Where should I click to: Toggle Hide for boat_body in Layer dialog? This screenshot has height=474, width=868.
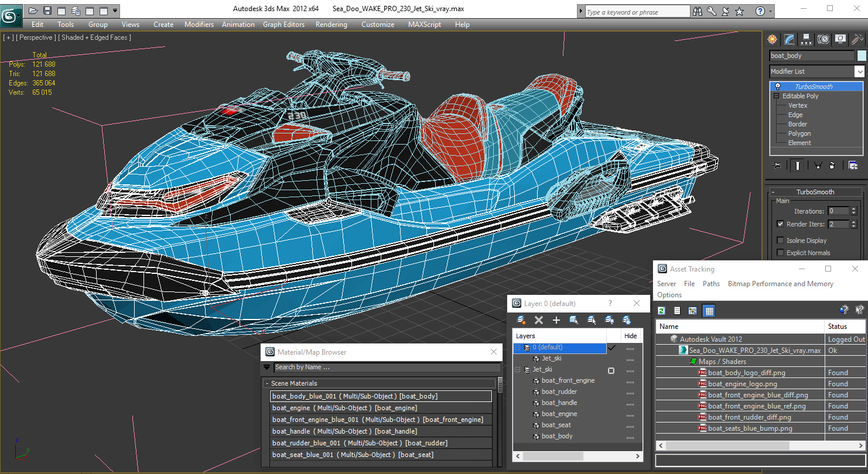pos(630,437)
